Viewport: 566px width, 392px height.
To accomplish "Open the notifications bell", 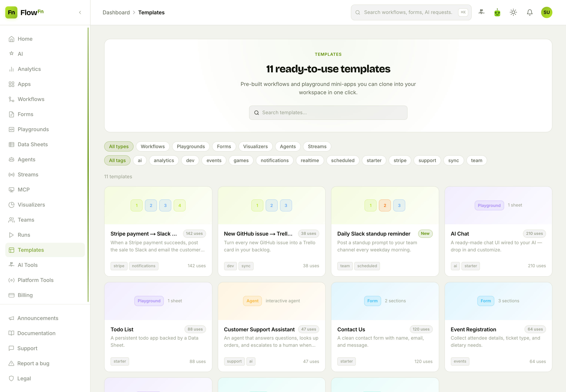I will coord(530,12).
